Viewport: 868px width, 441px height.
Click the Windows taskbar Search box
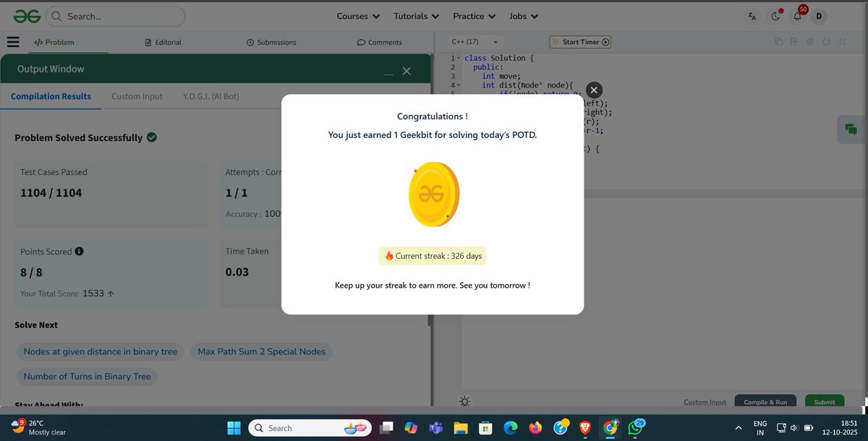click(310, 428)
